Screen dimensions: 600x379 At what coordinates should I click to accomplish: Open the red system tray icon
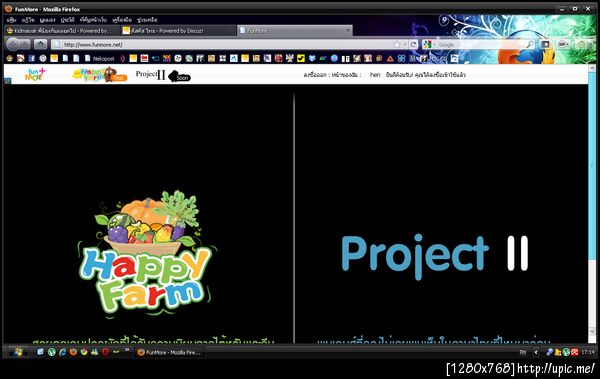574,352
